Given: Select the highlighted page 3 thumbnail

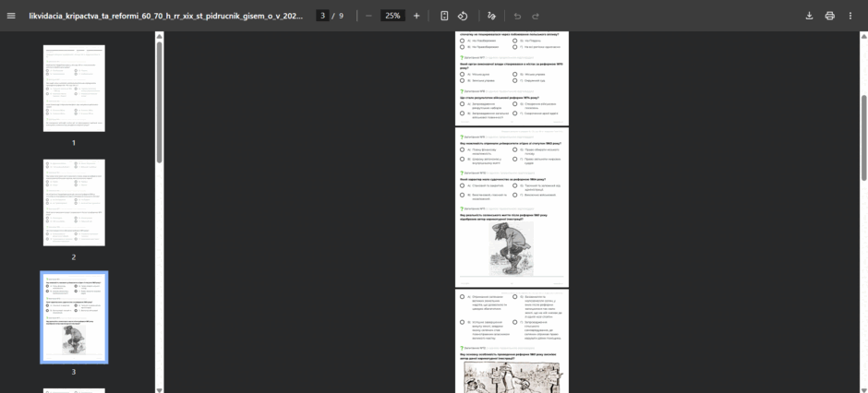Looking at the screenshot, I should (x=74, y=317).
